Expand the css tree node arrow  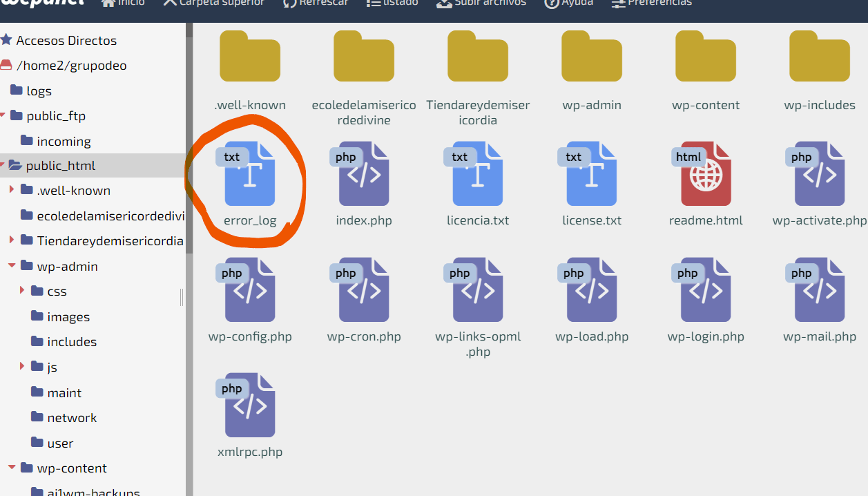(x=22, y=291)
